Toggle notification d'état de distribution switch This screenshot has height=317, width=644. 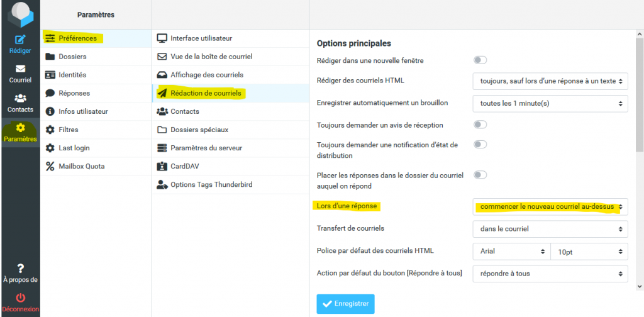(480, 145)
